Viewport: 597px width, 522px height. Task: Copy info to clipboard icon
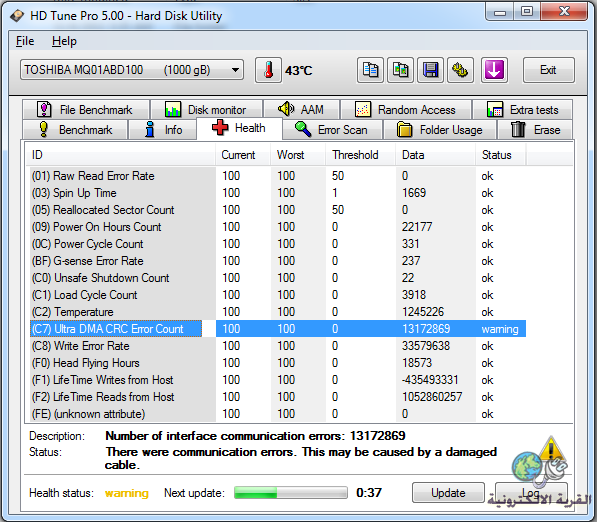(x=370, y=70)
